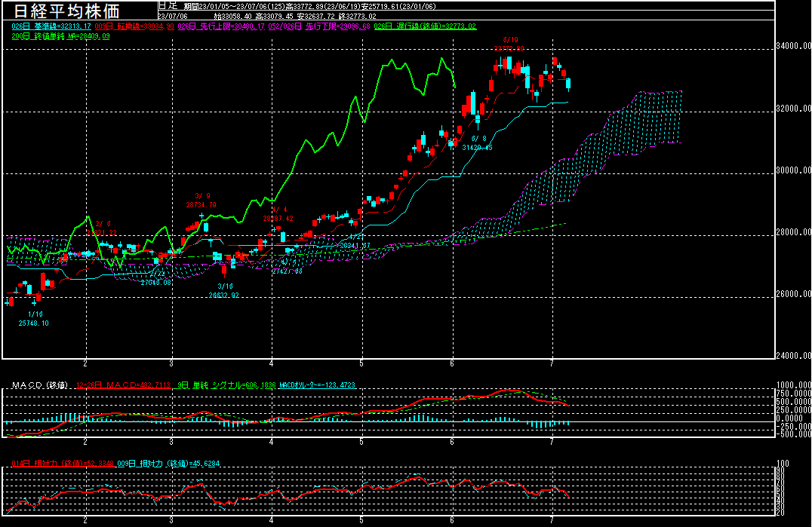Click the 6/19 33772.89 high label
This screenshot has height=527, width=812.
click(x=509, y=44)
